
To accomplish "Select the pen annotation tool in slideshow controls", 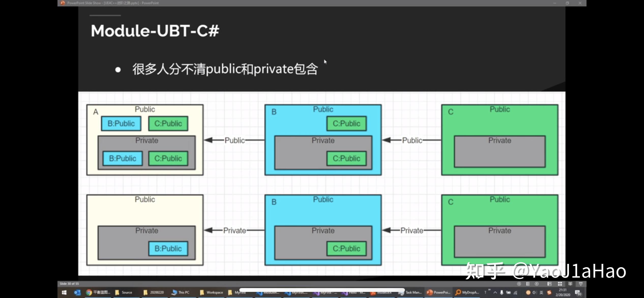I will (x=550, y=283).
